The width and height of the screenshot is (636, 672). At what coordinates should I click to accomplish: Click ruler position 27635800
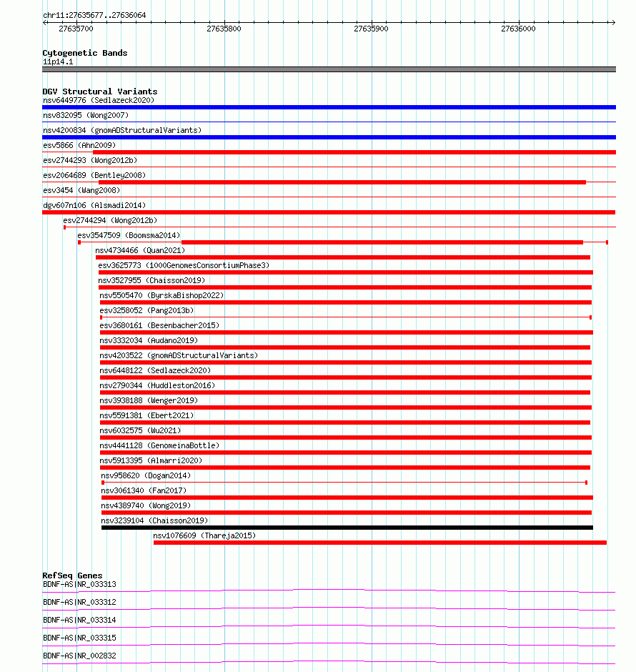[224, 29]
